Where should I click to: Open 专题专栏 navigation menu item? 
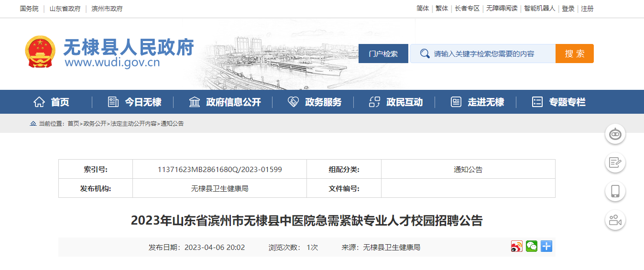[567, 102]
